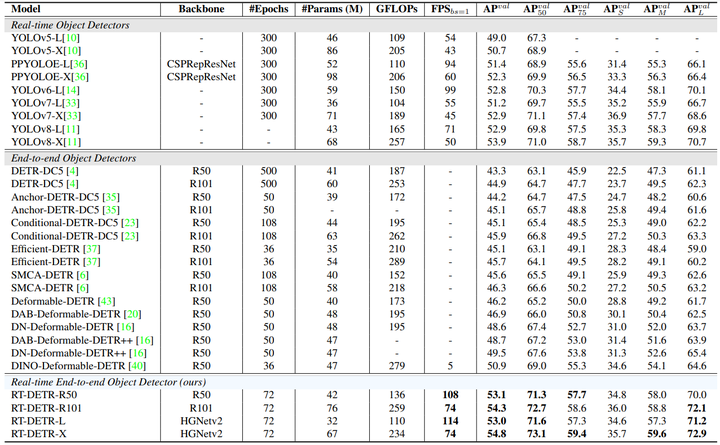Click R101 backbone in RT-DETR-R101 row
Viewport: 720px width, 445px height.
click(201, 408)
